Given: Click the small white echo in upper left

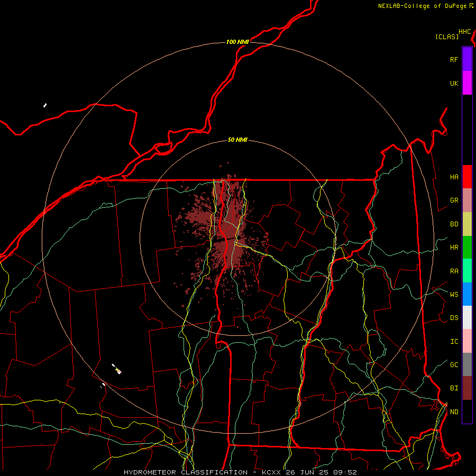Looking at the screenshot, I should (x=45, y=105).
